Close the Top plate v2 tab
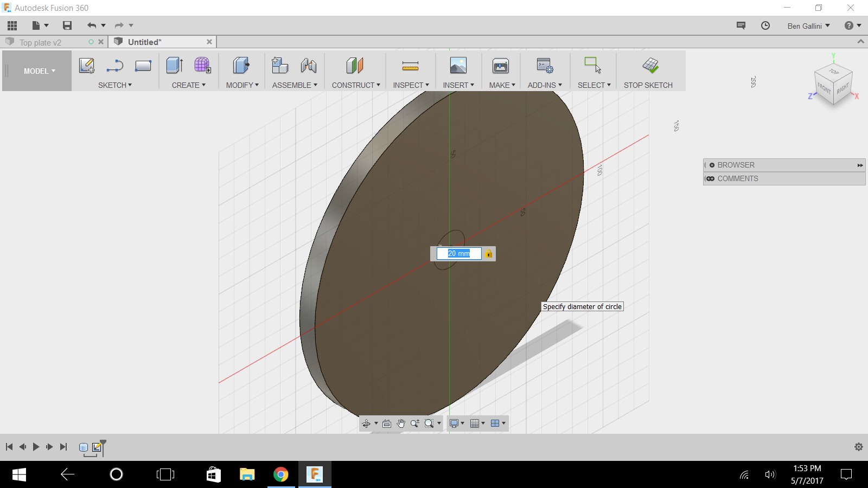This screenshot has height=488, width=868. (x=101, y=42)
